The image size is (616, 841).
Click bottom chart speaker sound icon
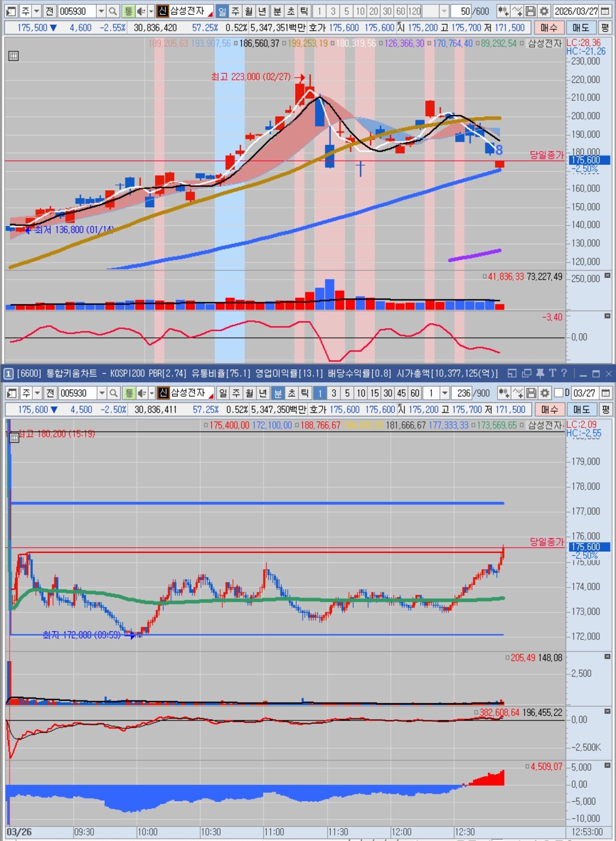pyautogui.click(x=141, y=393)
